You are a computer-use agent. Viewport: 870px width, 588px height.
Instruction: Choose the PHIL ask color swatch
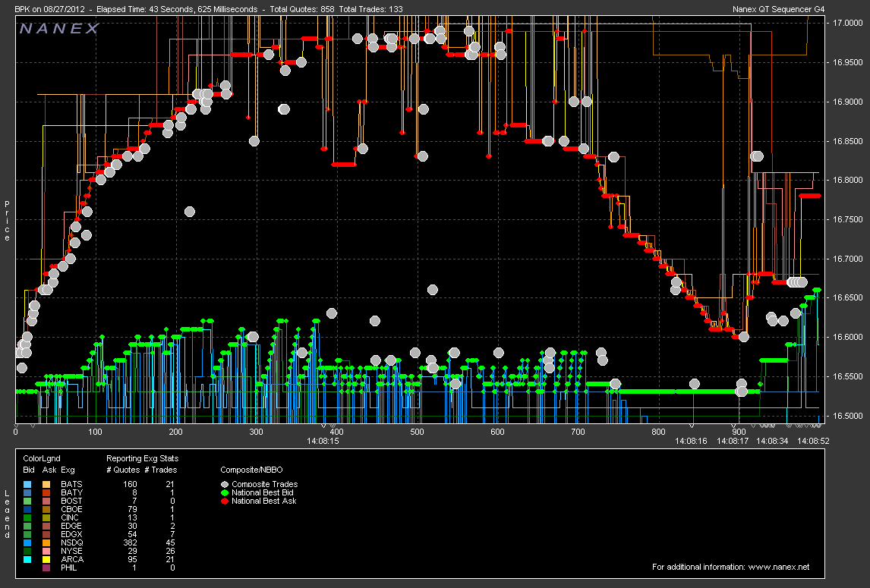[x=46, y=568]
